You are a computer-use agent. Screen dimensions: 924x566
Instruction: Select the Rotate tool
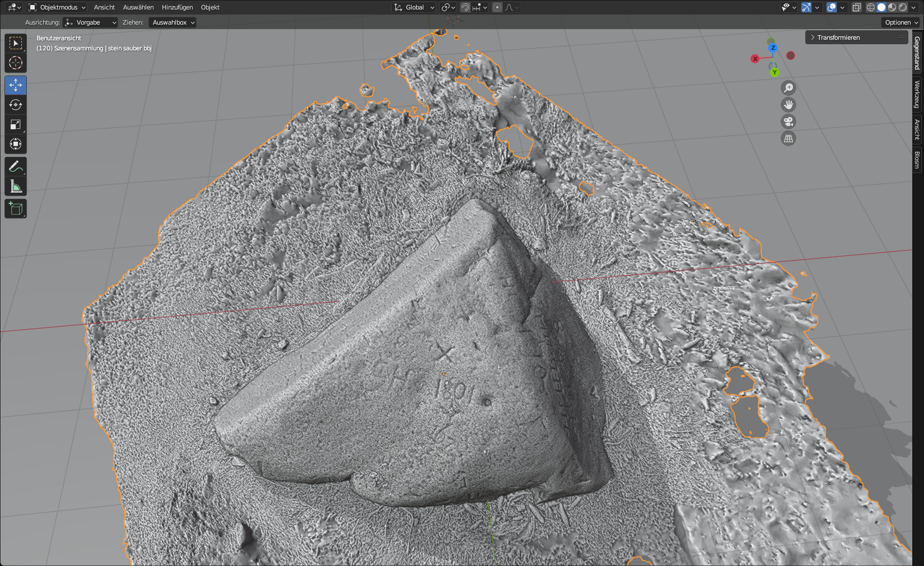click(16, 105)
